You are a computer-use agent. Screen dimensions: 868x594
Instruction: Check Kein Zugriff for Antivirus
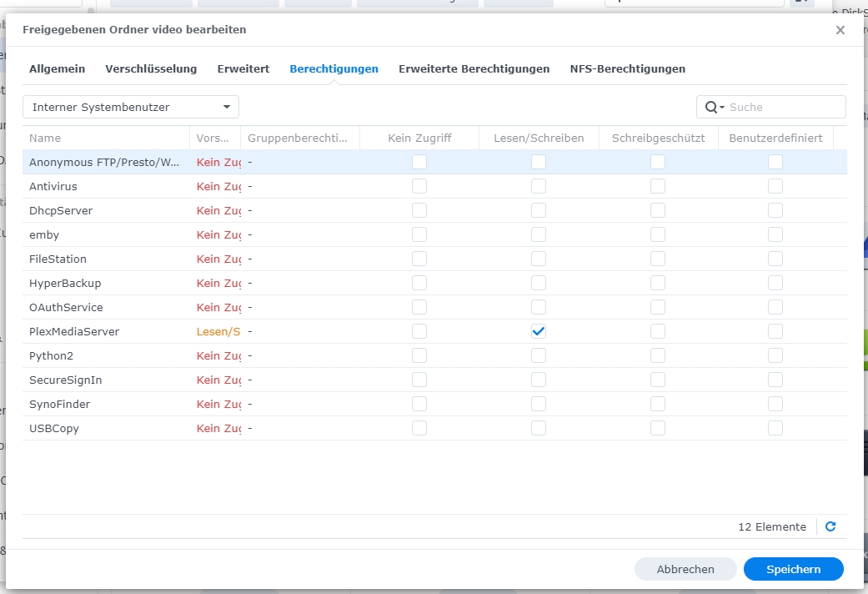pos(419,186)
